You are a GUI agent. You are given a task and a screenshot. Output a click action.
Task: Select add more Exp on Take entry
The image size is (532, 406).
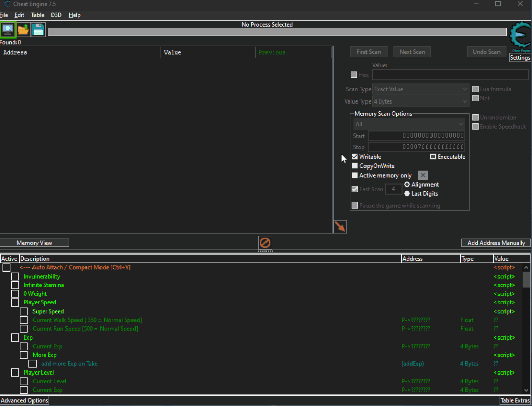69,363
